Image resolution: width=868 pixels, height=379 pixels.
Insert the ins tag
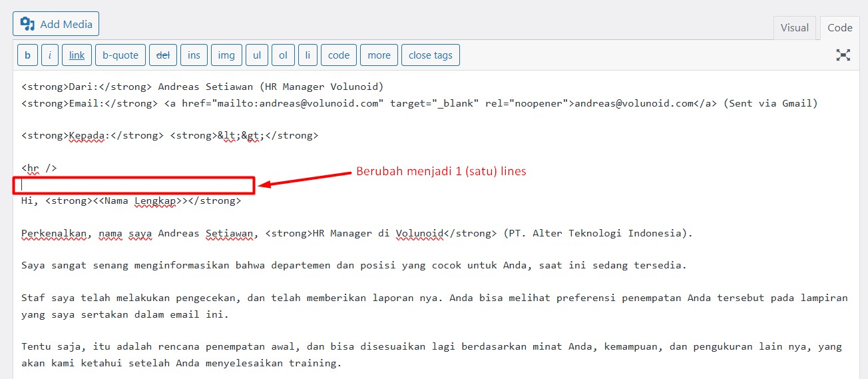194,55
